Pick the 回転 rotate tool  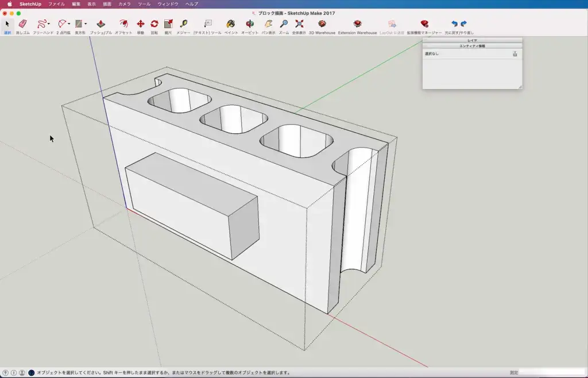tap(154, 24)
